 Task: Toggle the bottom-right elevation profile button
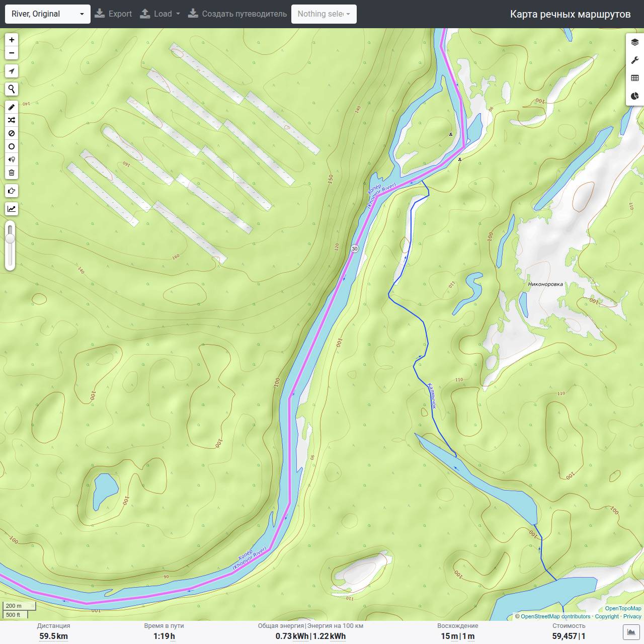click(631, 632)
